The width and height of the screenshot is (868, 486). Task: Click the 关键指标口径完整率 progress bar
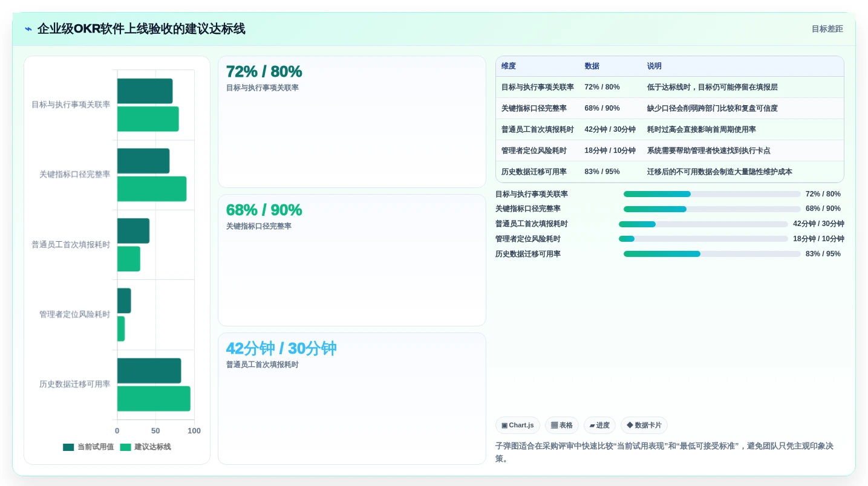712,209
